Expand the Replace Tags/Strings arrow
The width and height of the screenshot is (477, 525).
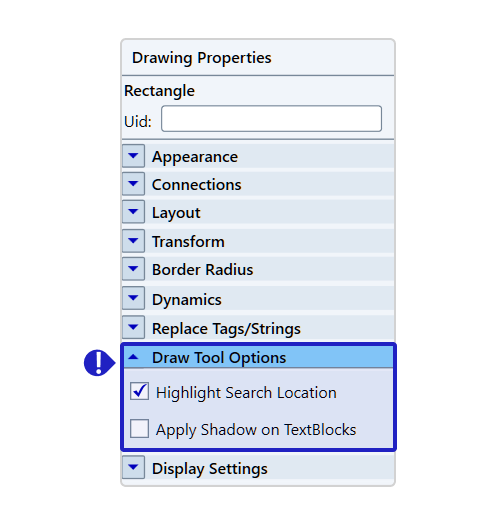(134, 327)
